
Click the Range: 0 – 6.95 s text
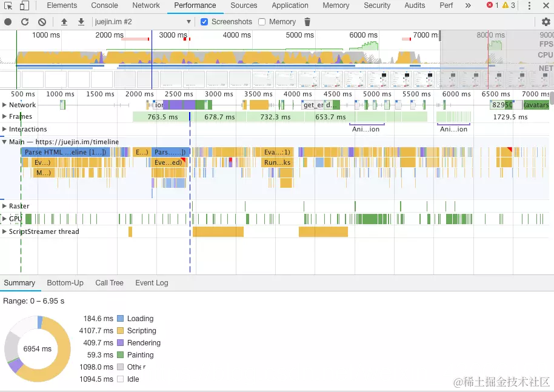pyautogui.click(x=33, y=301)
